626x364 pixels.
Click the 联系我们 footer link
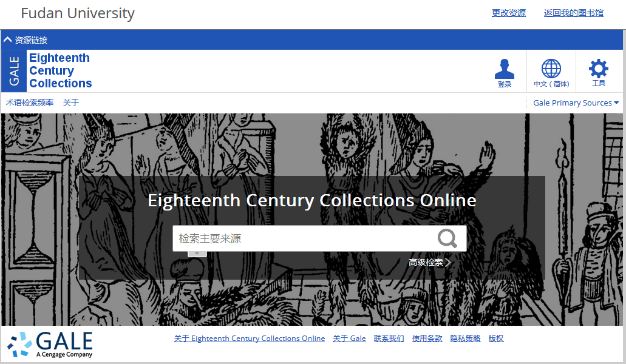389,339
